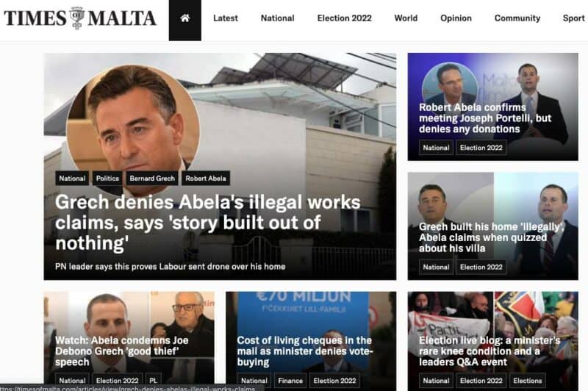Open the Latest menu item
588x391 pixels.
click(x=226, y=18)
